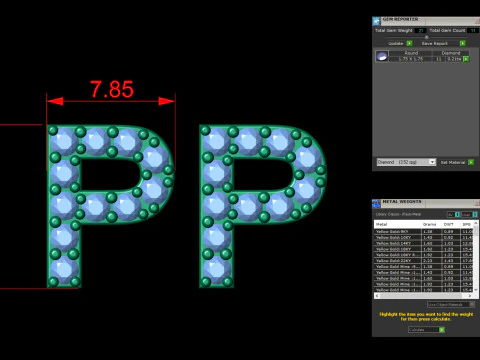This screenshot has height=360, width=480.
Task: Click the green Save Report button
Action: [x=462, y=43]
